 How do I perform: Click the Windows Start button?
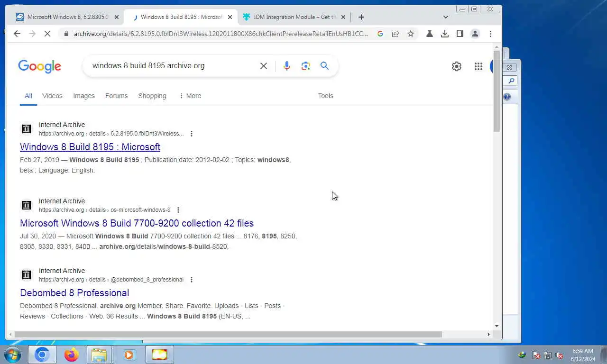[13, 355]
